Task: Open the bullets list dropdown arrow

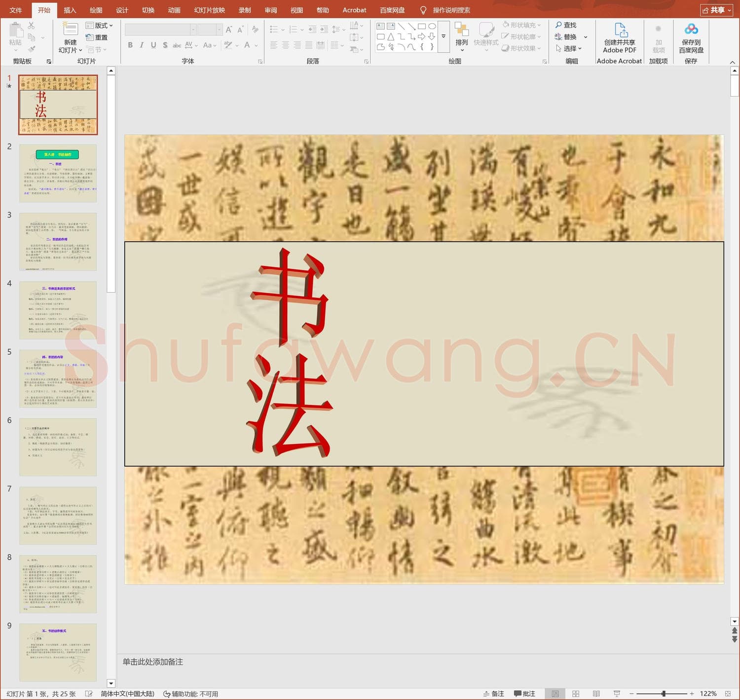Action: [283, 30]
